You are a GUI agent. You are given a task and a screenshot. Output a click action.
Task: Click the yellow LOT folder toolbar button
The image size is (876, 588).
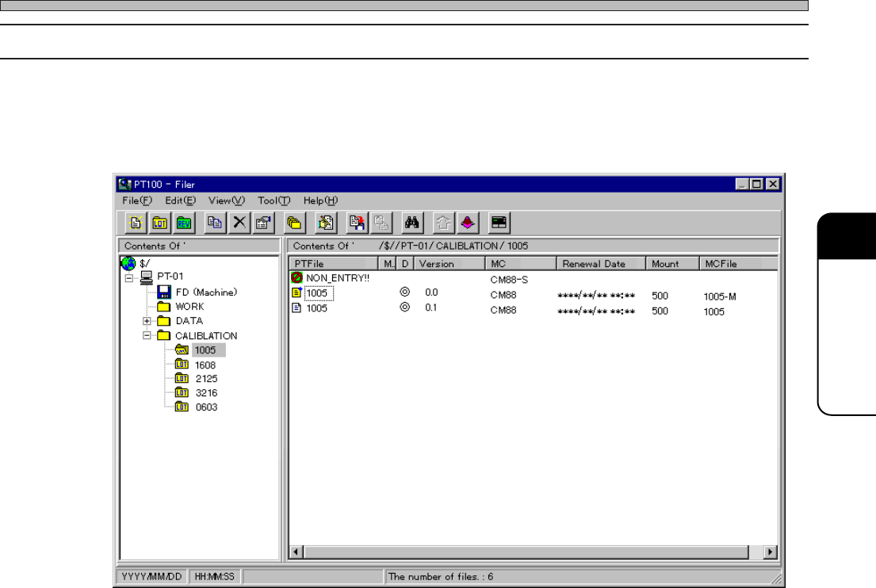[x=159, y=223]
